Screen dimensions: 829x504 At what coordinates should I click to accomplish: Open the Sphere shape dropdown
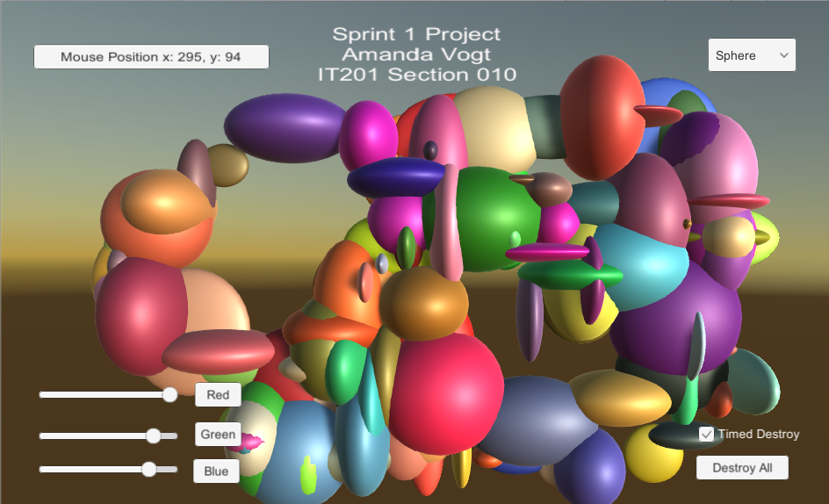pos(752,55)
